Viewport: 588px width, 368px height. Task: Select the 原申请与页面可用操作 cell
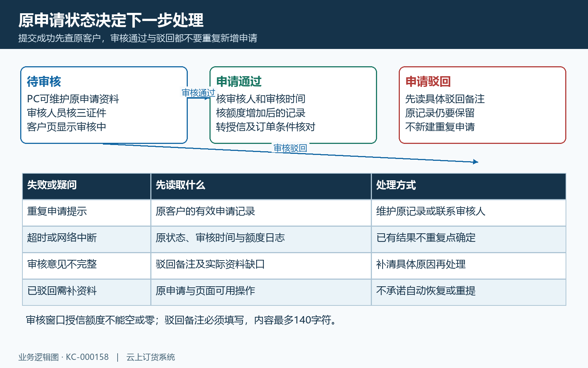(x=261, y=292)
